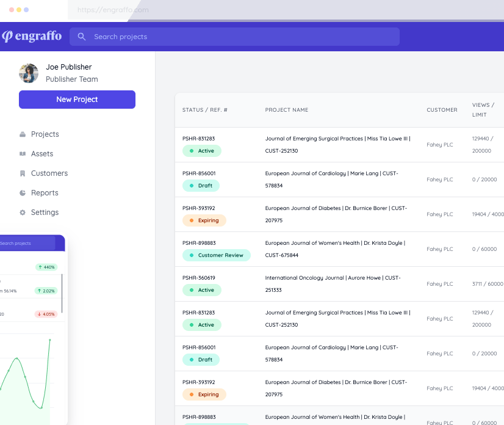Click the Customers bookmark icon
Screen dimensions: 504x425
tap(23, 173)
